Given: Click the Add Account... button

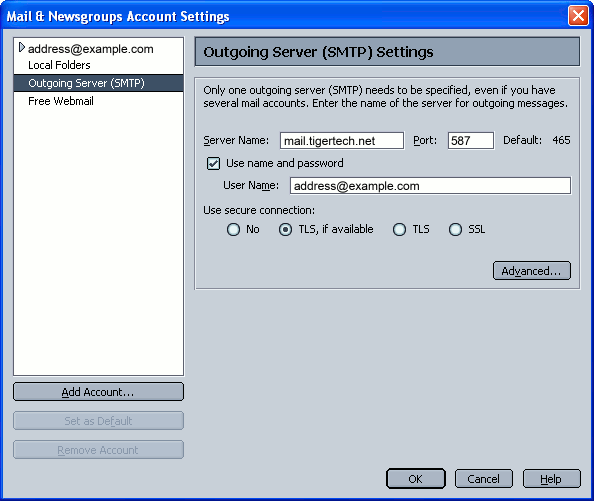Looking at the screenshot, I should pyautogui.click(x=98, y=392).
